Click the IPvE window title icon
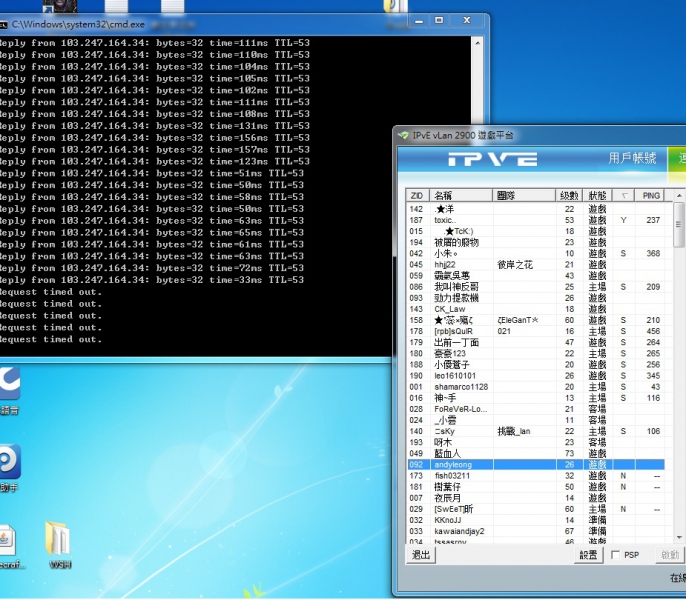The image size is (686, 600). coord(404,135)
